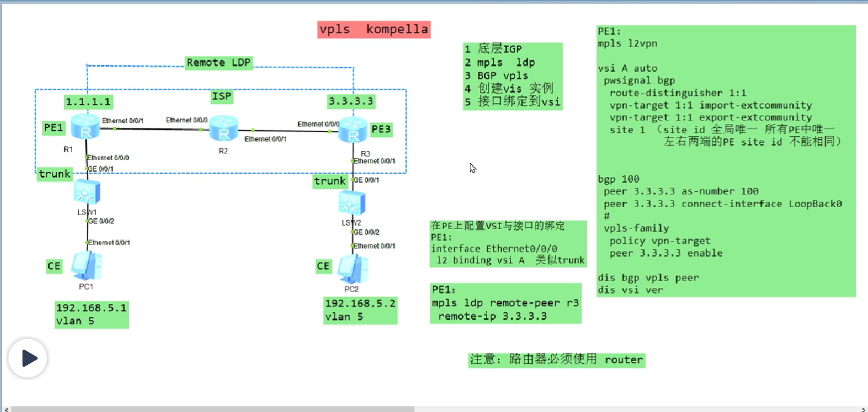Image resolution: width=868 pixels, height=412 pixels.
Task: Select the router R1 icon
Action: coord(86,127)
